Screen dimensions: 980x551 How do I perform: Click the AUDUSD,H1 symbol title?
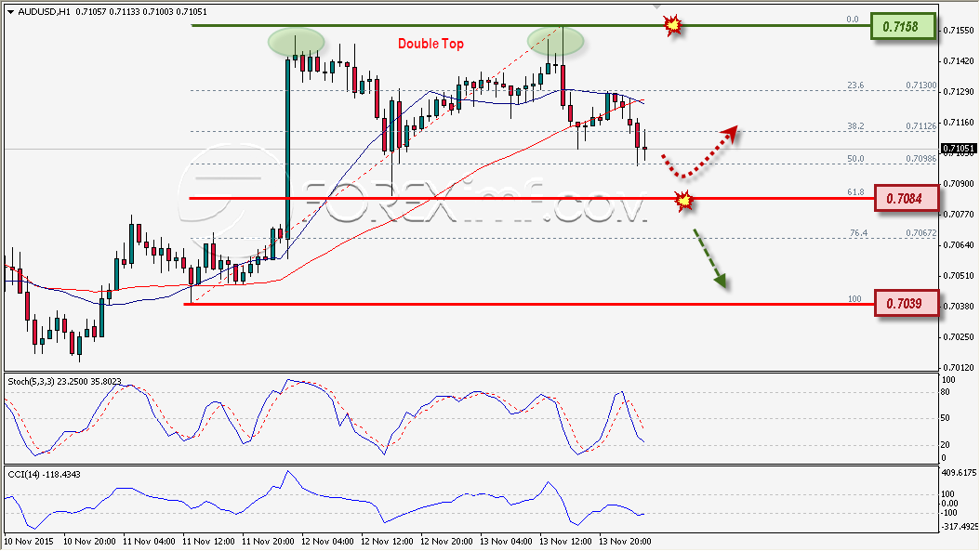point(44,12)
